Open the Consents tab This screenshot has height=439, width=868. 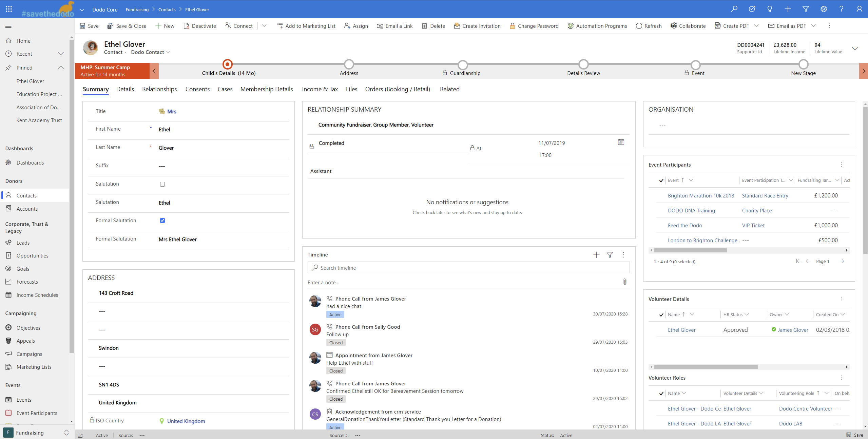[x=197, y=89]
